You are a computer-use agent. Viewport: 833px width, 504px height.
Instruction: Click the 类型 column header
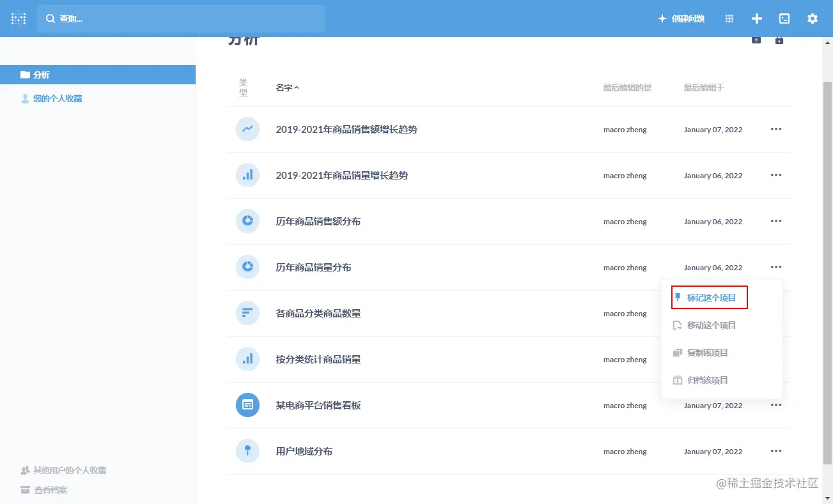click(x=243, y=88)
